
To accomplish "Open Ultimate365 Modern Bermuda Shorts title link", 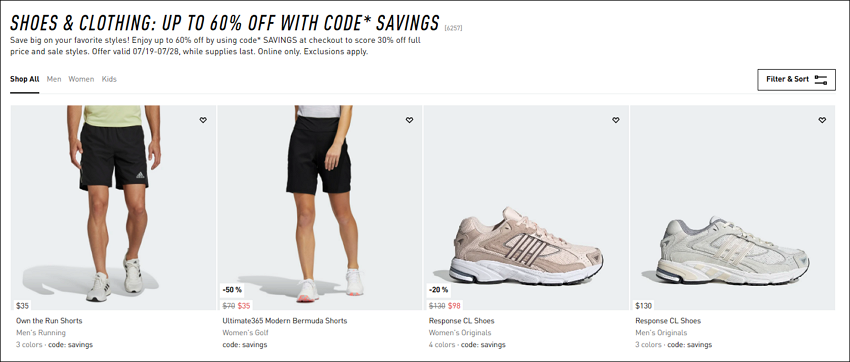I will tap(285, 321).
